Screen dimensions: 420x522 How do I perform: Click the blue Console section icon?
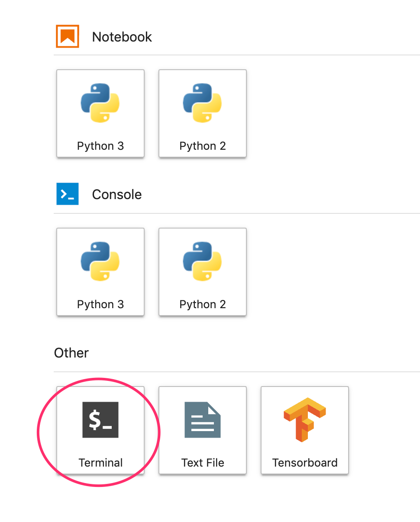(x=67, y=194)
